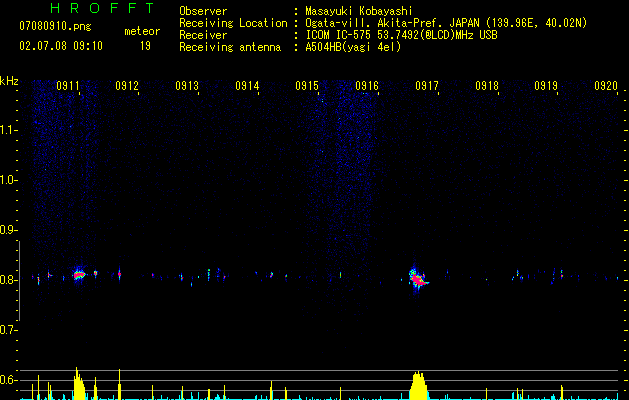
Task: Select the filename 07080910.png
Action: tap(55, 27)
